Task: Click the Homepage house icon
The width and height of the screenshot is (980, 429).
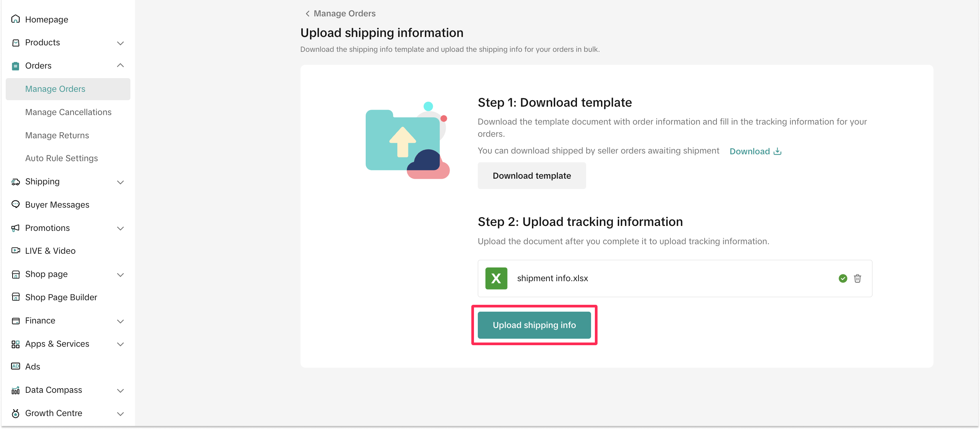Action: [x=16, y=19]
